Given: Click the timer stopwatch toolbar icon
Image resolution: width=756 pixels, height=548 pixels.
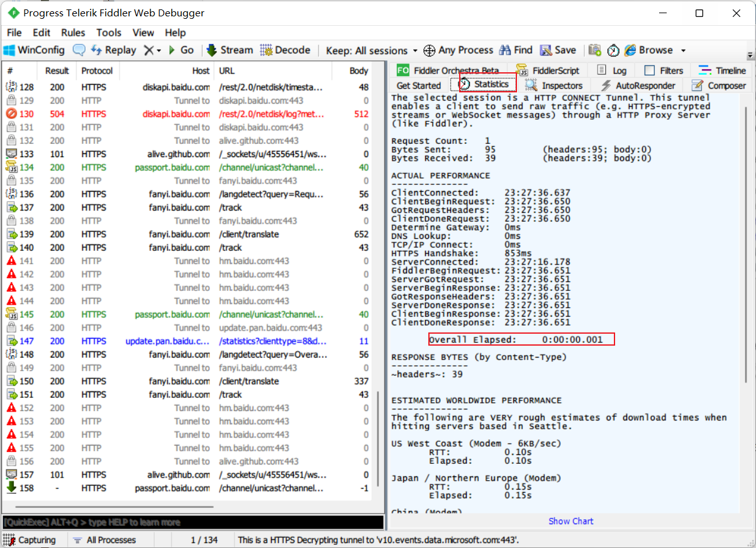Looking at the screenshot, I should tap(613, 50).
